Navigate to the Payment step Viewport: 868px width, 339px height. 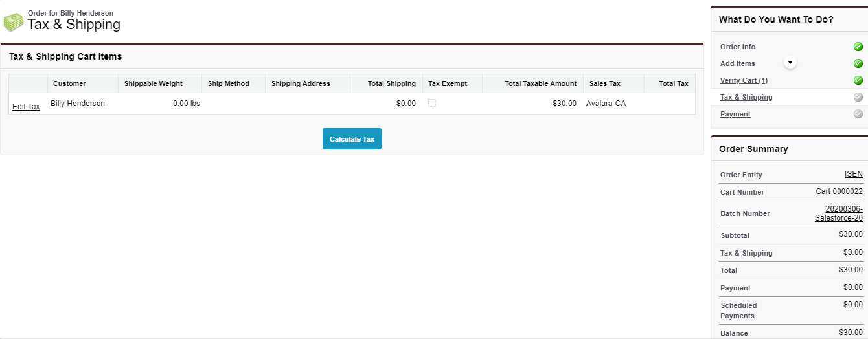click(735, 114)
